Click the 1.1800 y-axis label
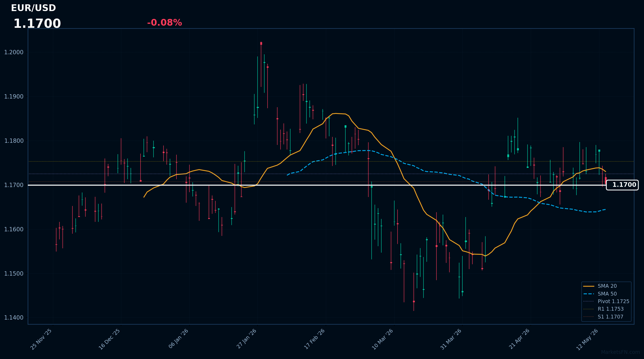 click(14, 141)
